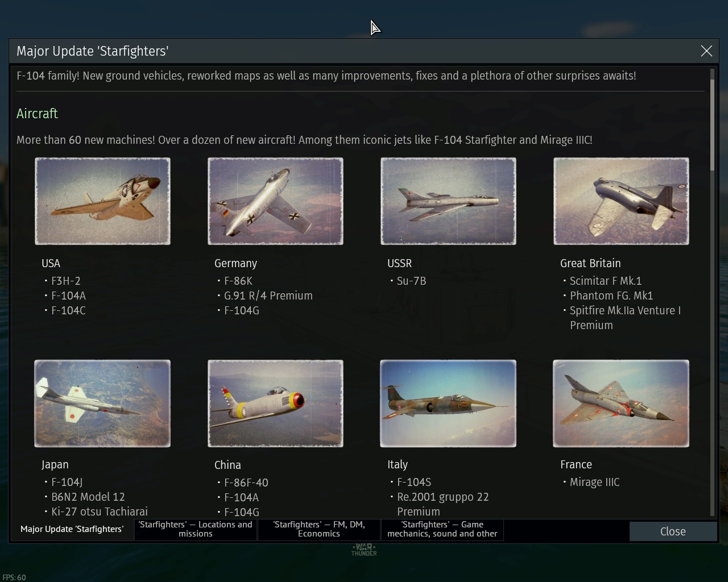Click the 'F-104S' list entry
This screenshot has width=728, height=582.
click(x=414, y=482)
